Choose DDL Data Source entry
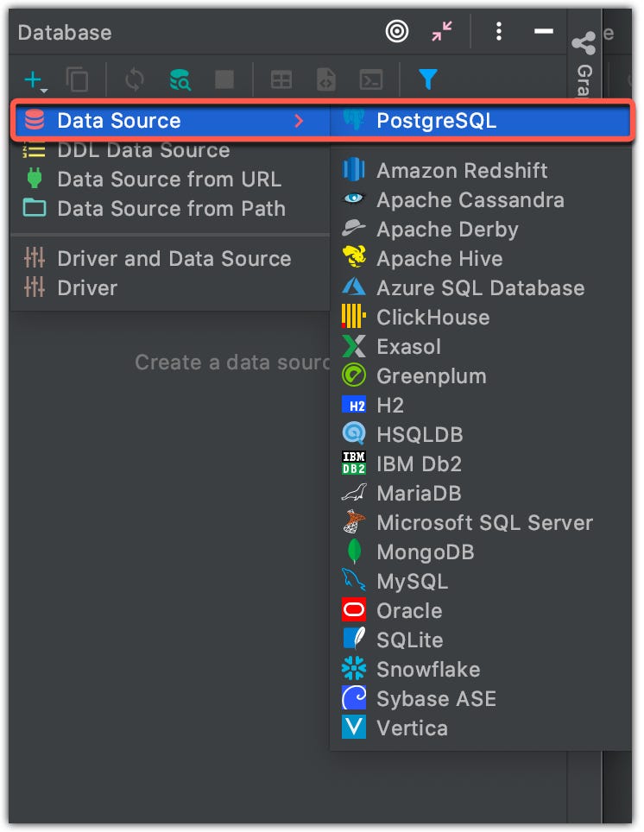The height and width of the screenshot is (832, 644). pyautogui.click(x=170, y=150)
